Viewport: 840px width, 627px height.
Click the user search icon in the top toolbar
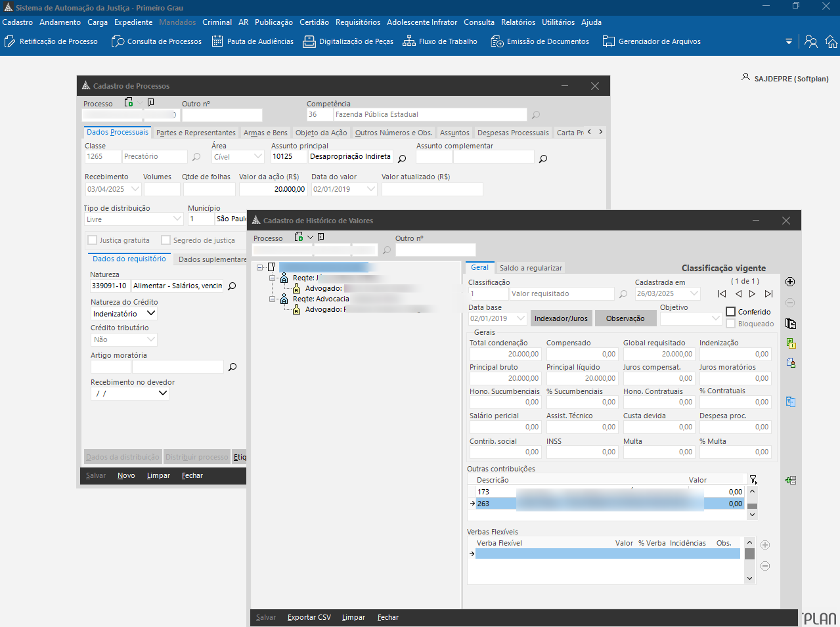pos(811,41)
